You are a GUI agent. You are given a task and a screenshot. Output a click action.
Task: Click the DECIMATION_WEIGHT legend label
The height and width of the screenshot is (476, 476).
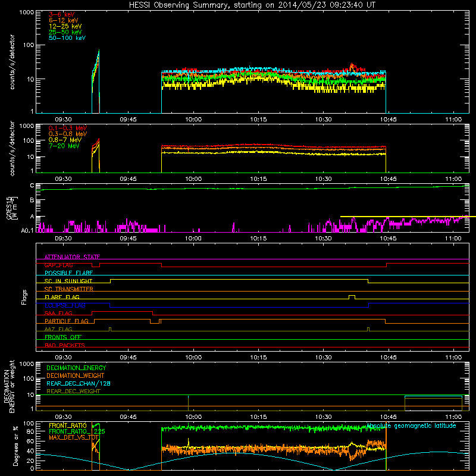click(76, 375)
